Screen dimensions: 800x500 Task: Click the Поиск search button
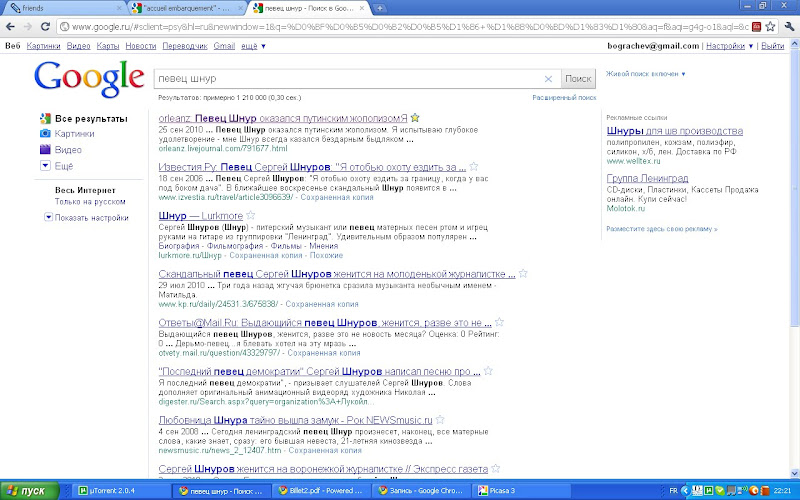point(578,79)
